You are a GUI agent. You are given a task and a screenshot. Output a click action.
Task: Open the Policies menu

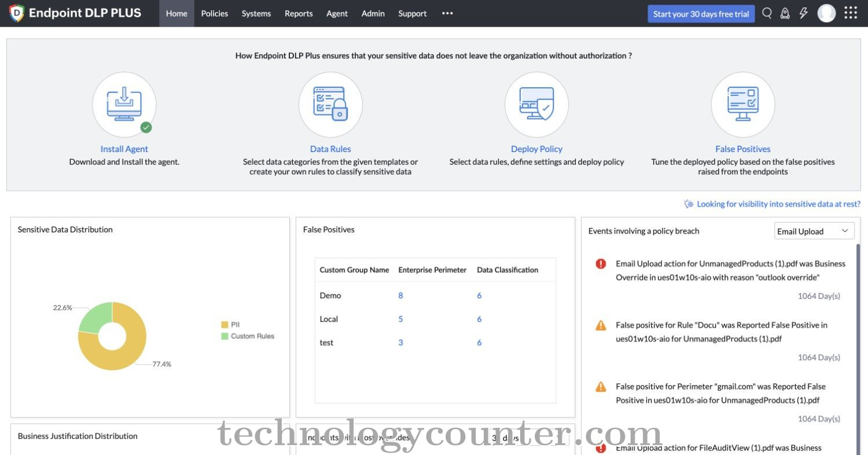[x=215, y=13]
